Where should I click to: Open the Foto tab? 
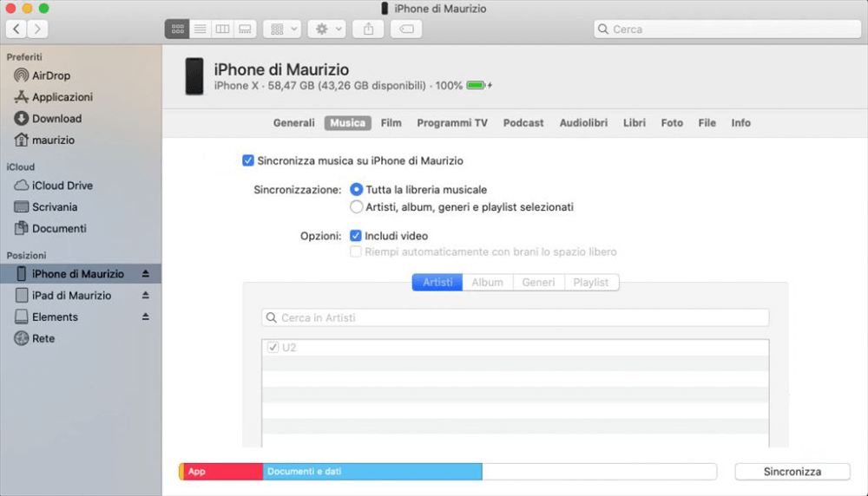point(672,123)
